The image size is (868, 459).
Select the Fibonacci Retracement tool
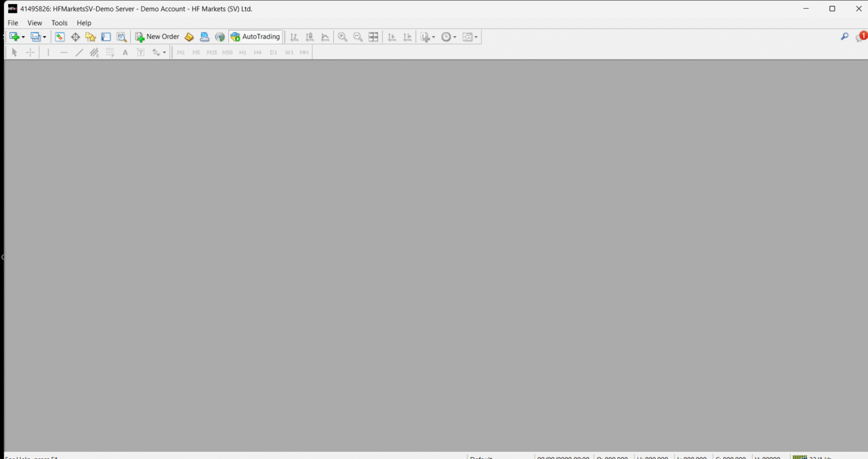(x=110, y=52)
